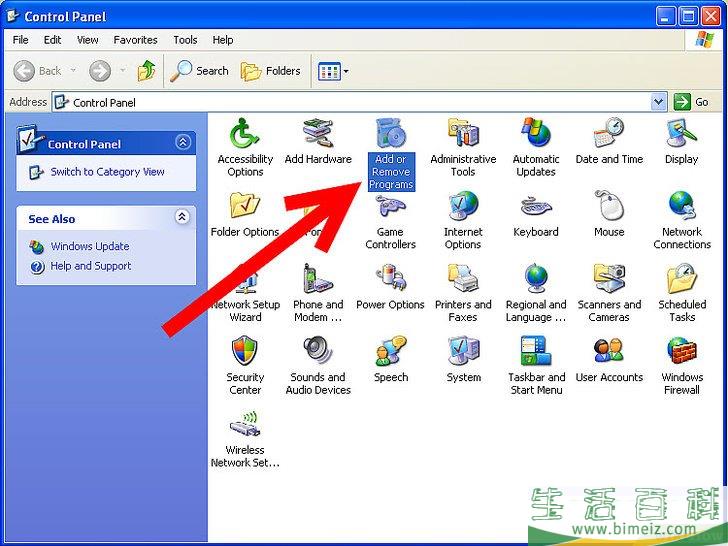
Task: Open Administrative Tools
Action: click(x=463, y=147)
